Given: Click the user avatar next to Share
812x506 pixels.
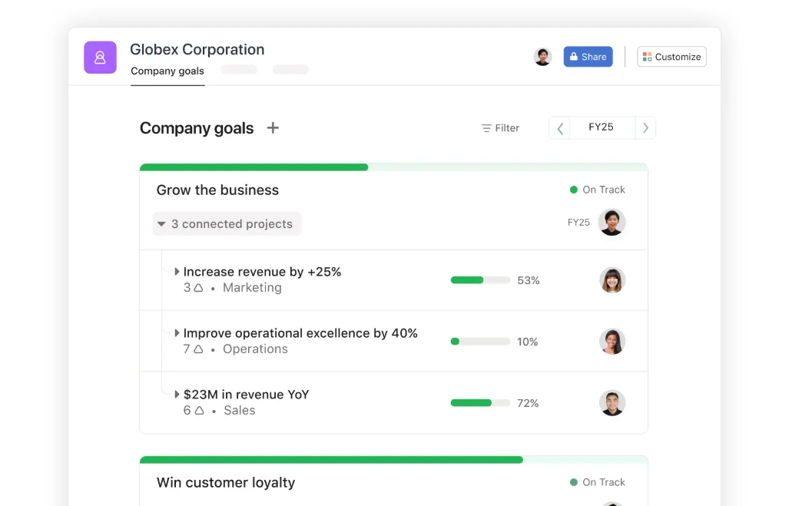Looking at the screenshot, I should [543, 57].
